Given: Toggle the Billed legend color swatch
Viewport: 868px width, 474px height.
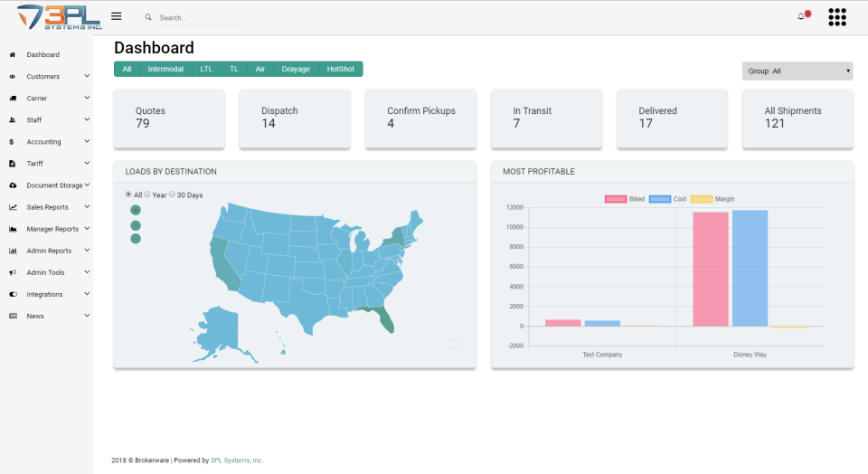Looking at the screenshot, I should (x=615, y=199).
